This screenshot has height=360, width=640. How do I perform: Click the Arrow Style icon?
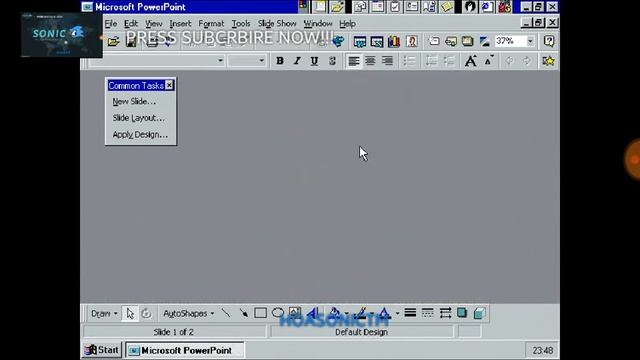(445, 313)
